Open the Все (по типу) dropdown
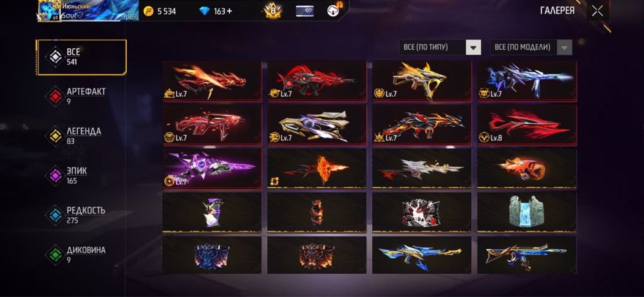 point(440,47)
